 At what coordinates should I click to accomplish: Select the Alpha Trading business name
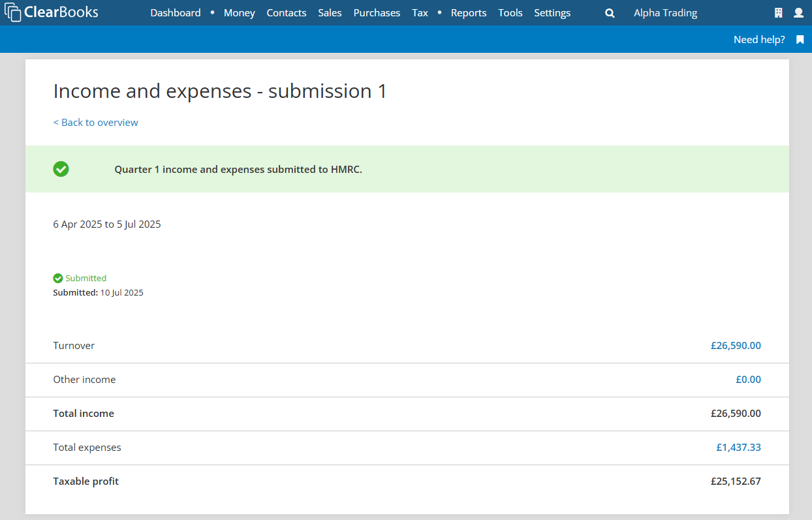tap(665, 13)
